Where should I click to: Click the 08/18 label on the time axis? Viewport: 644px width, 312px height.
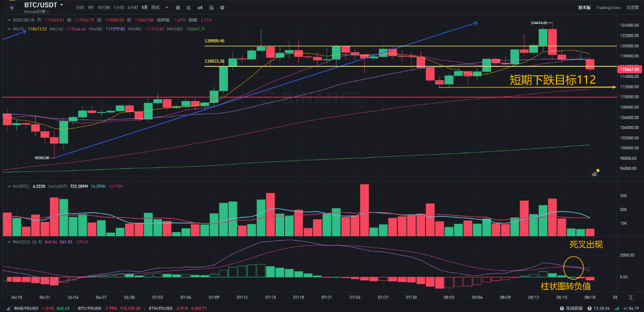[x=589, y=297]
